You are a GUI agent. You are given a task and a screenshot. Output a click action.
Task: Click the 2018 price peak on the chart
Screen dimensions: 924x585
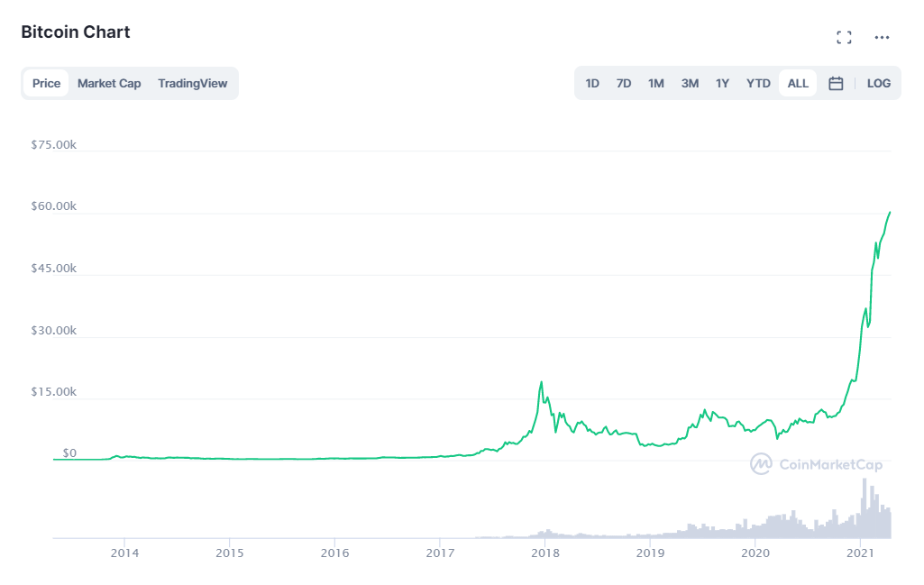[x=541, y=382]
